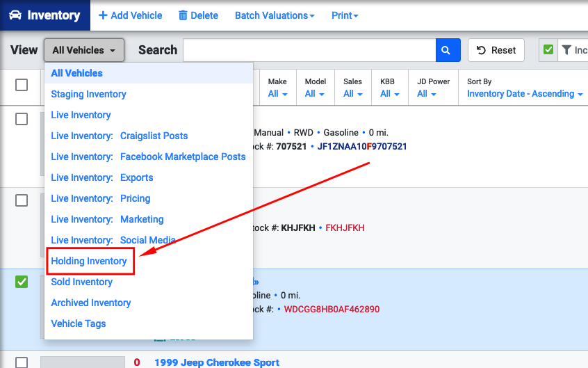Select Live Inventory: Facebook Marketplace Posts
Screen dimensions: 588x368
click(x=148, y=157)
